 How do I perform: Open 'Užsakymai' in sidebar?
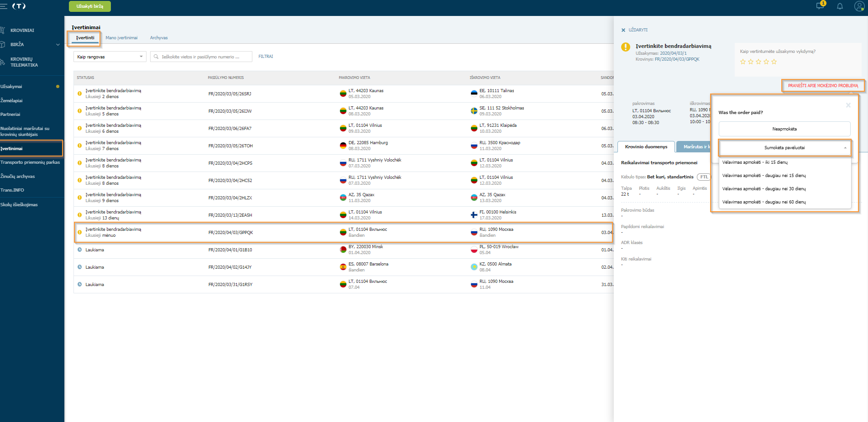(11, 87)
